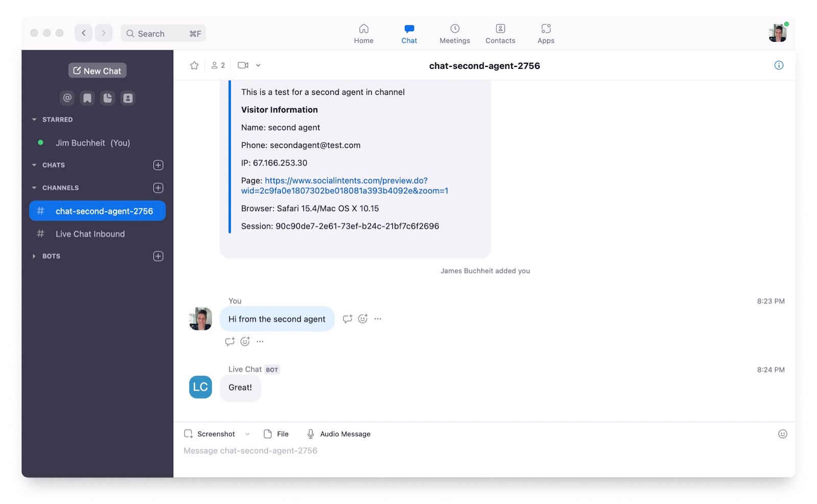
Task: Click the Session ID text line
Action: point(340,226)
